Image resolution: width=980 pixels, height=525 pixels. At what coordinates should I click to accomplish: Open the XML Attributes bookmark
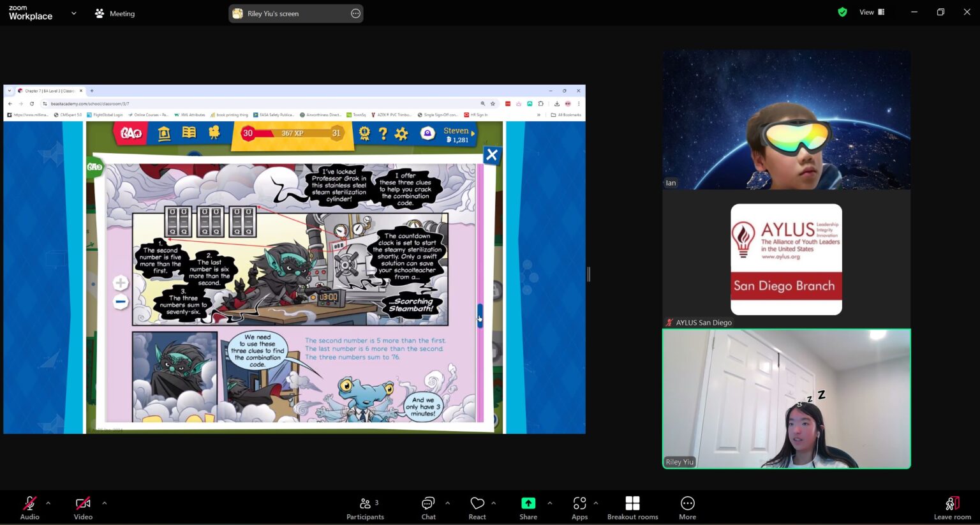point(189,115)
